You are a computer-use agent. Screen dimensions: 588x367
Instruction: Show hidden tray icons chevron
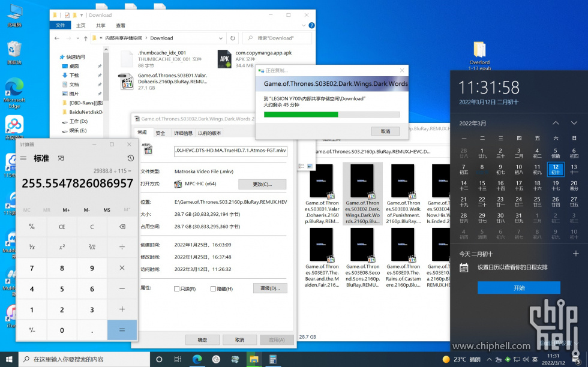489,359
